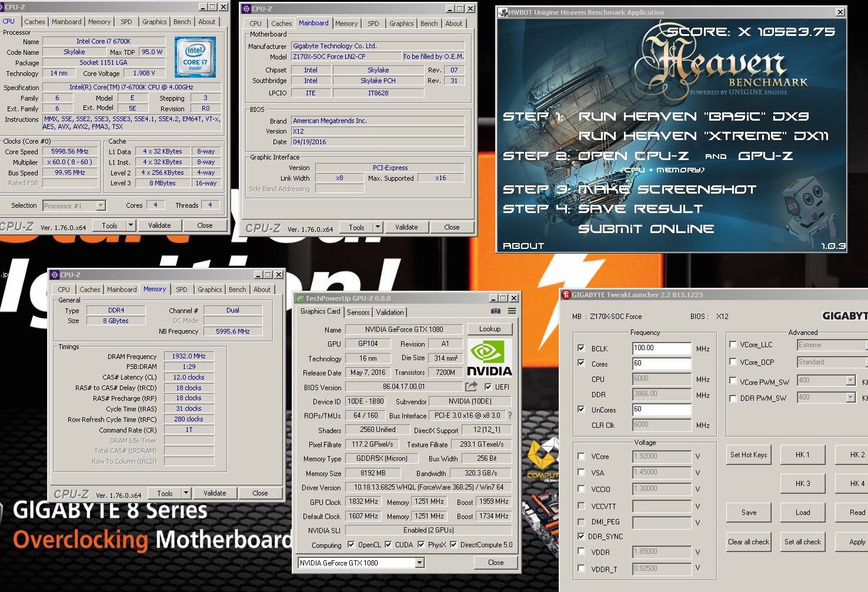Click the Intel Core i7 logo in CPU-Z
The image size is (868, 592).
point(195,57)
